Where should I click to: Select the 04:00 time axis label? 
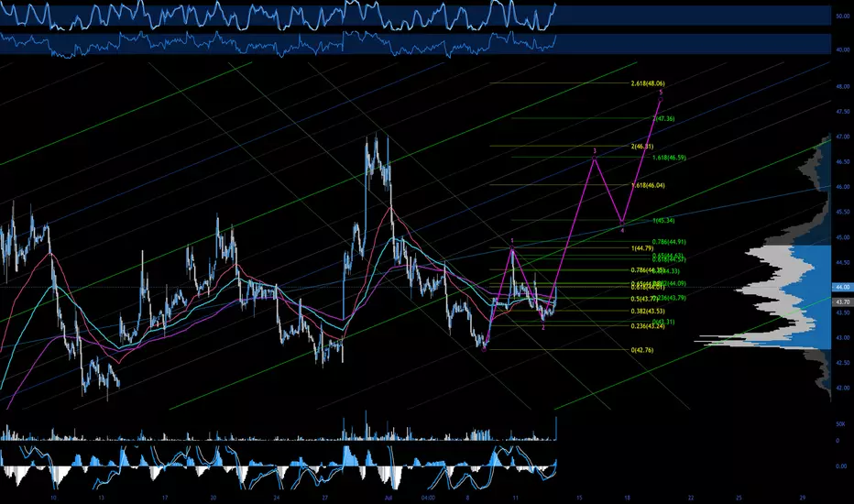[x=428, y=498]
